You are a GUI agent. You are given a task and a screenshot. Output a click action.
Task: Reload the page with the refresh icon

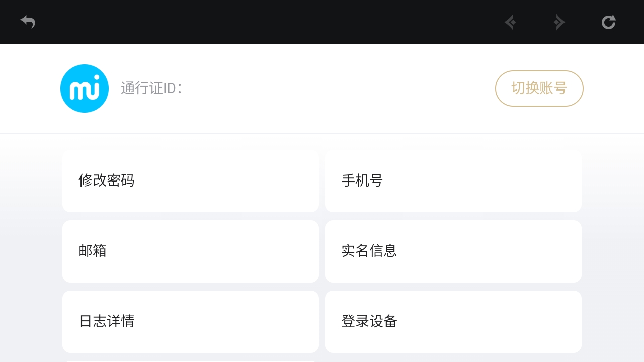click(x=608, y=22)
